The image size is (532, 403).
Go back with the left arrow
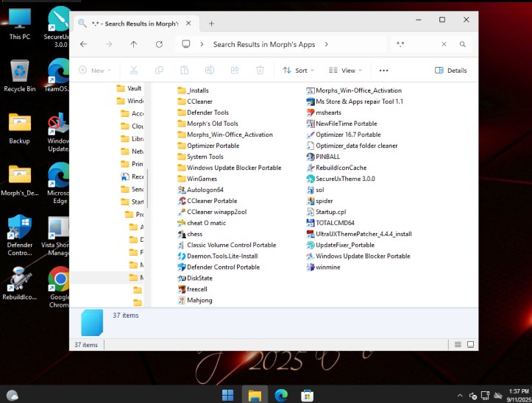(x=83, y=44)
